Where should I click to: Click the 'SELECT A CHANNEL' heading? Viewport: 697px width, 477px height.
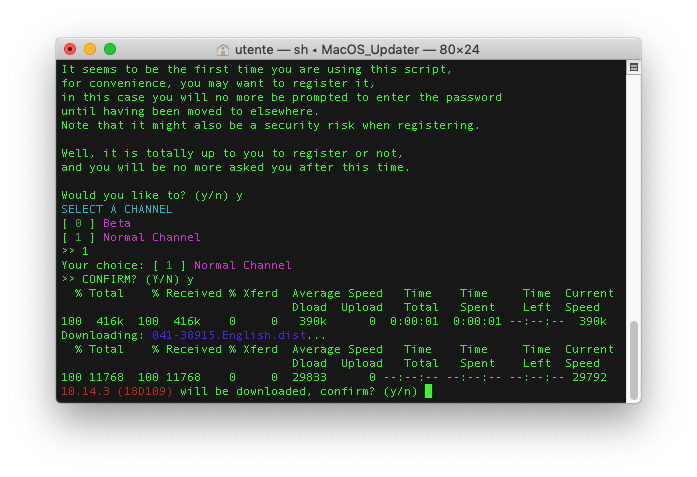tap(116, 209)
